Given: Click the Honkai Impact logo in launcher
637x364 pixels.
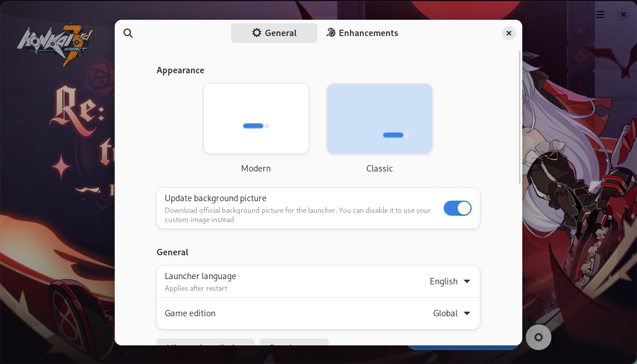Looking at the screenshot, I should click(x=55, y=44).
